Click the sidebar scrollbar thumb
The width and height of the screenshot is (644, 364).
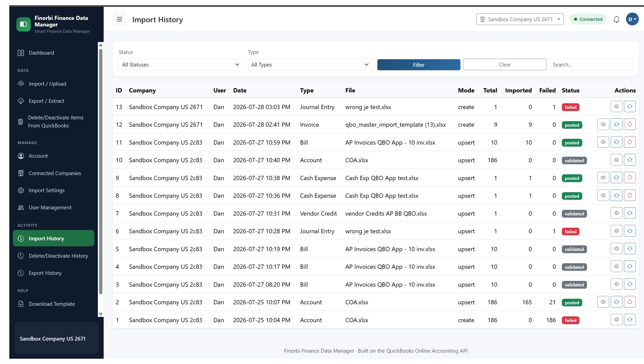101,171
